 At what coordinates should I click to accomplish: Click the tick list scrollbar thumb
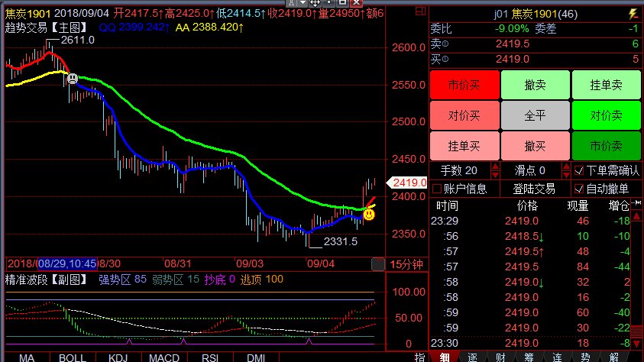tap(636, 331)
